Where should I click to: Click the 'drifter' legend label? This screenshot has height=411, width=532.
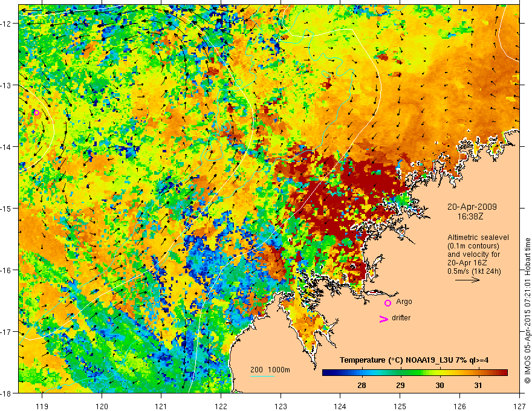pos(401,318)
